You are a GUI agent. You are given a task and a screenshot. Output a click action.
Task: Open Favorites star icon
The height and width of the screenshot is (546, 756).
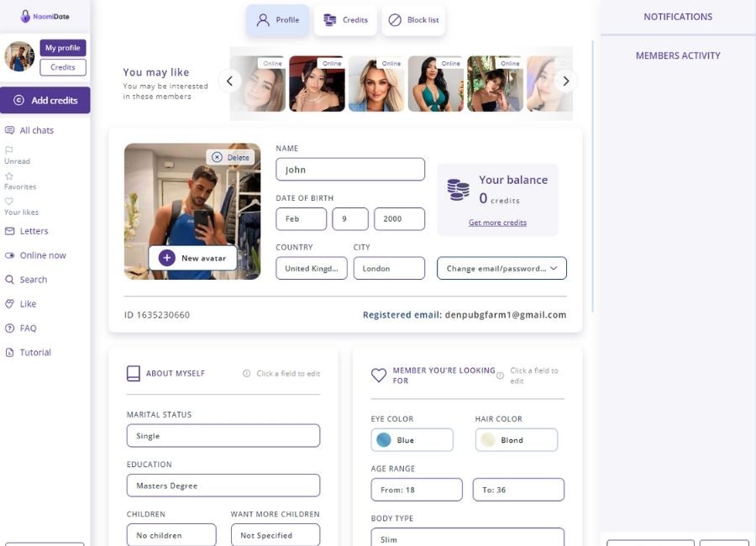(x=8, y=176)
